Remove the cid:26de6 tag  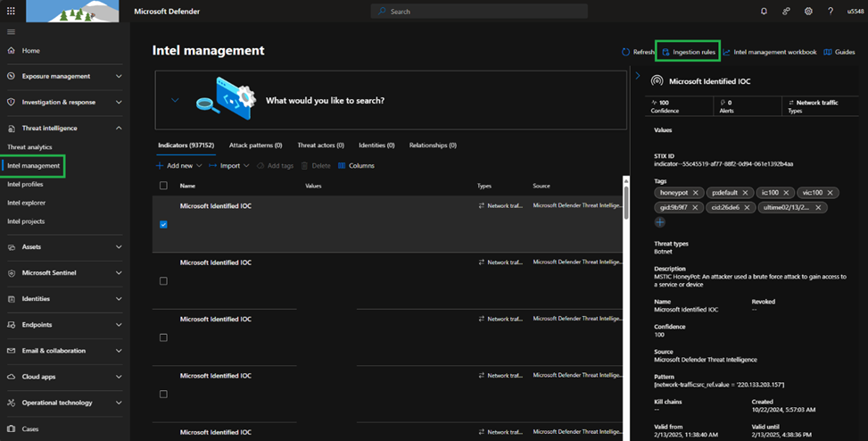pos(747,207)
